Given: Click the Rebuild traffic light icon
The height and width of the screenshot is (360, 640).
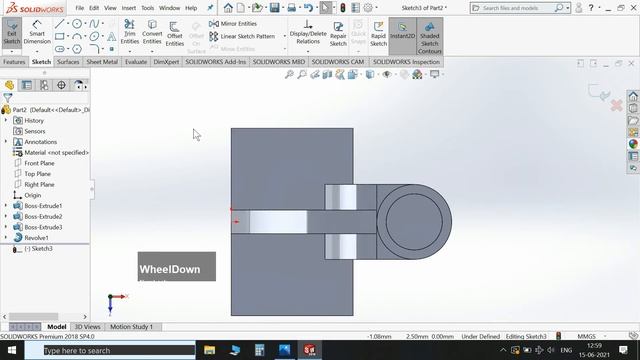Looking at the screenshot, I should [x=343, y=8].
